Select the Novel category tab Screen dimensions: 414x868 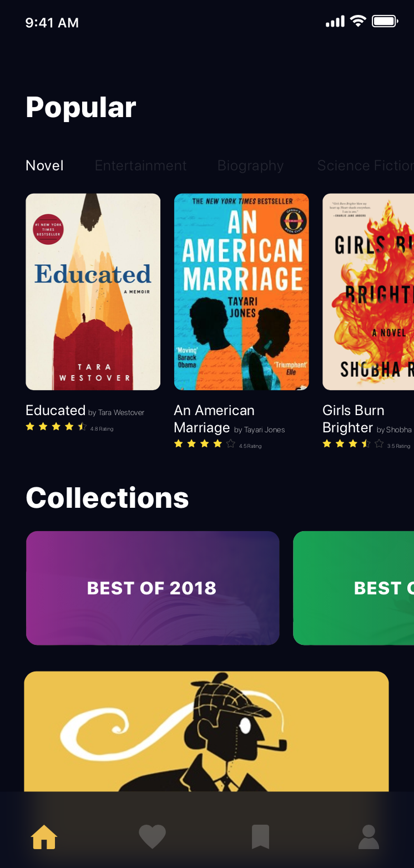tap(45, 165)
